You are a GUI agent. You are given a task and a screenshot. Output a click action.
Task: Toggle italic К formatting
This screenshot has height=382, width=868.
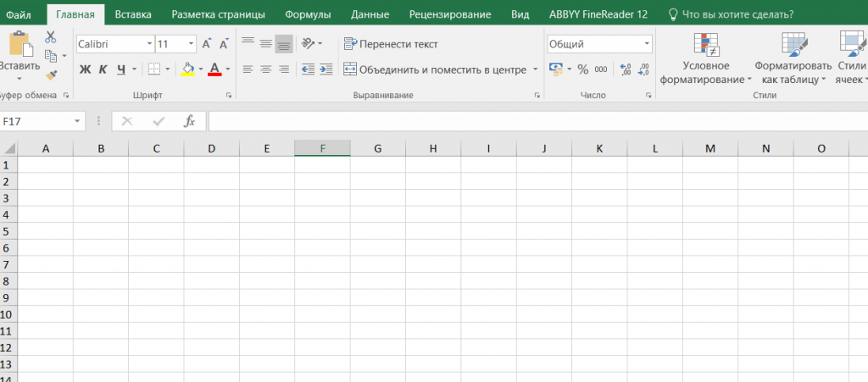tap(103, 69)
